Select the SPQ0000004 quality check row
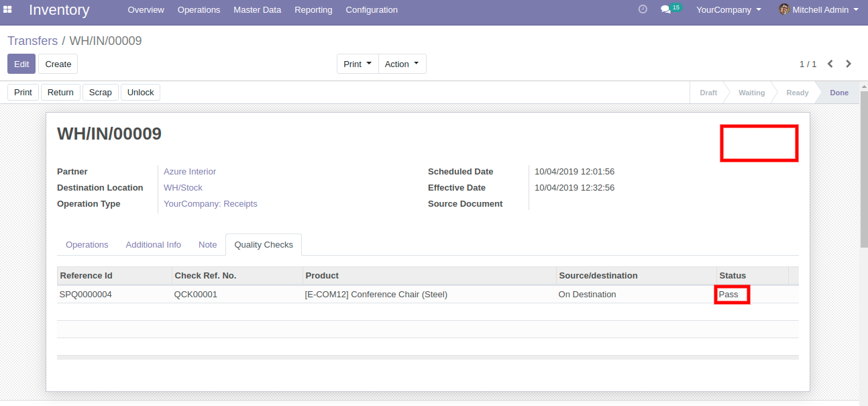This screenshot has height=406, width=868. (86, 294)
